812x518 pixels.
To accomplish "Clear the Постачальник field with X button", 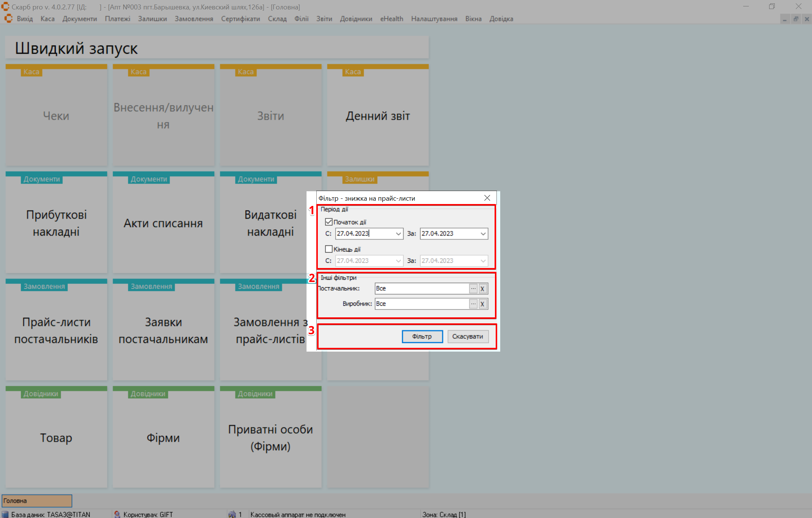I will pos(483,288).
